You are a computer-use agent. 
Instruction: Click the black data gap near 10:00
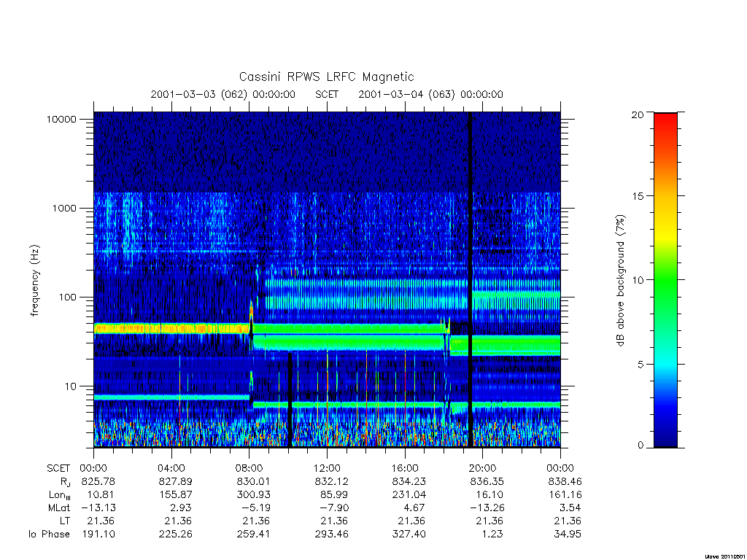(290, 399)
